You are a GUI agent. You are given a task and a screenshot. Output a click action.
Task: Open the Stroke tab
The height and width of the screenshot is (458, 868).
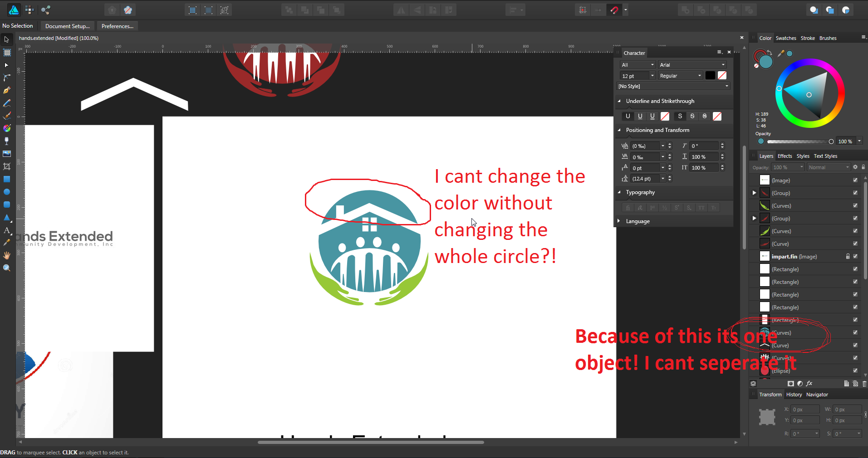808,38
